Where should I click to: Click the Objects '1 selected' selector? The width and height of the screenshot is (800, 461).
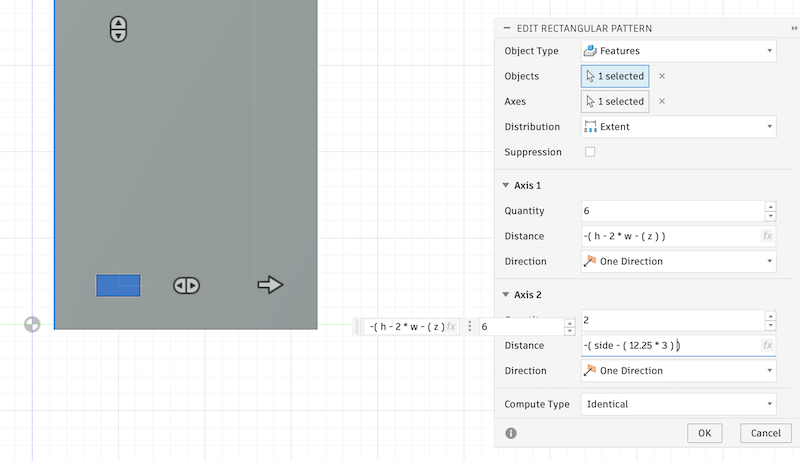point(615,76)
